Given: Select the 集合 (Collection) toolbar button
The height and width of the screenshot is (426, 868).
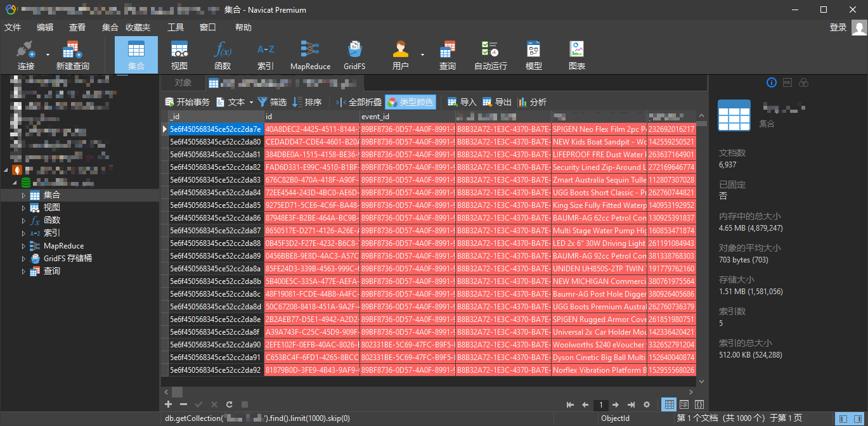Looking at the screenshot, I should coord(136,55).
